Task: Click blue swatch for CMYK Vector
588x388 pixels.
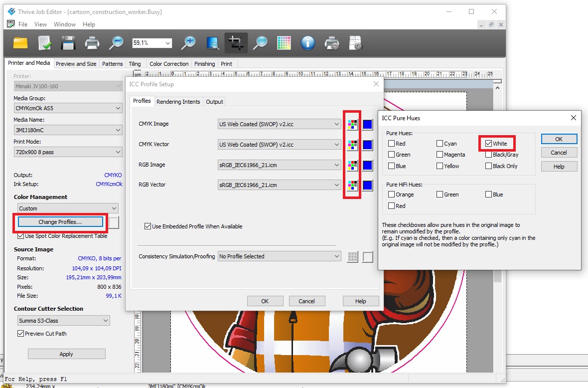Action: pos(368,145)
